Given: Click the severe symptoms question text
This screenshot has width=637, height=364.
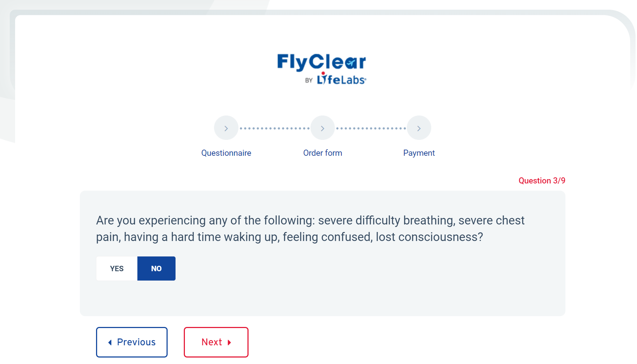Looking at the screenshot, I should click(x=310, y=228).
